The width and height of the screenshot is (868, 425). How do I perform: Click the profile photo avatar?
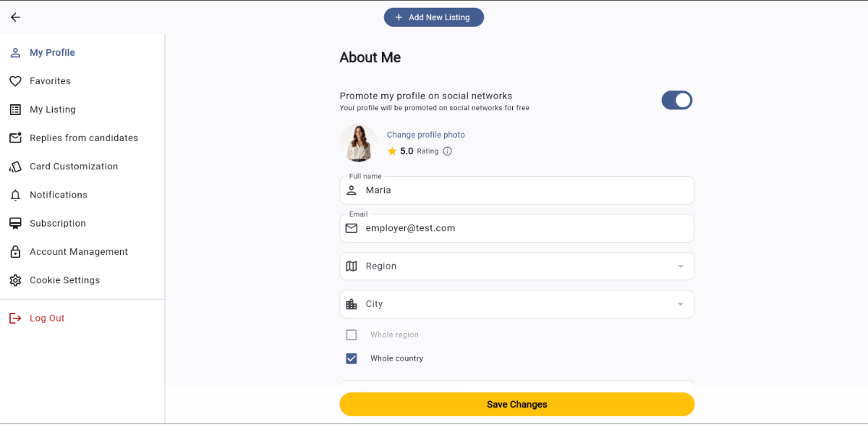(359, 143)
